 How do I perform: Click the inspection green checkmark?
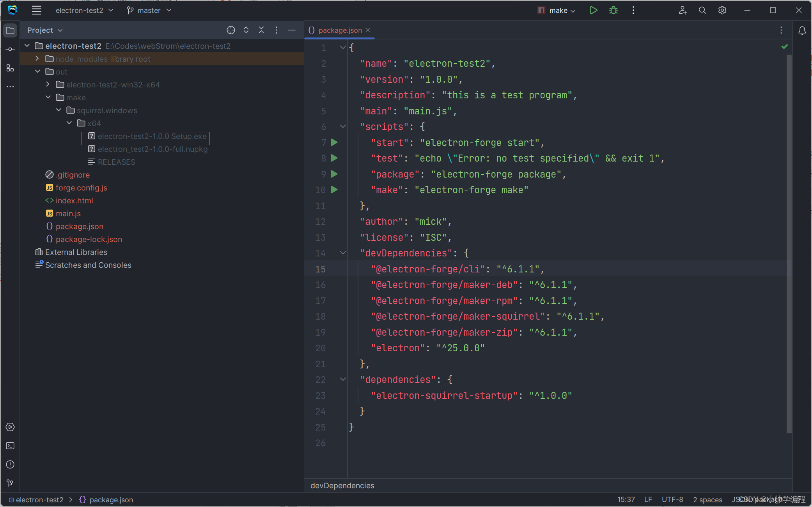(785, 47)
